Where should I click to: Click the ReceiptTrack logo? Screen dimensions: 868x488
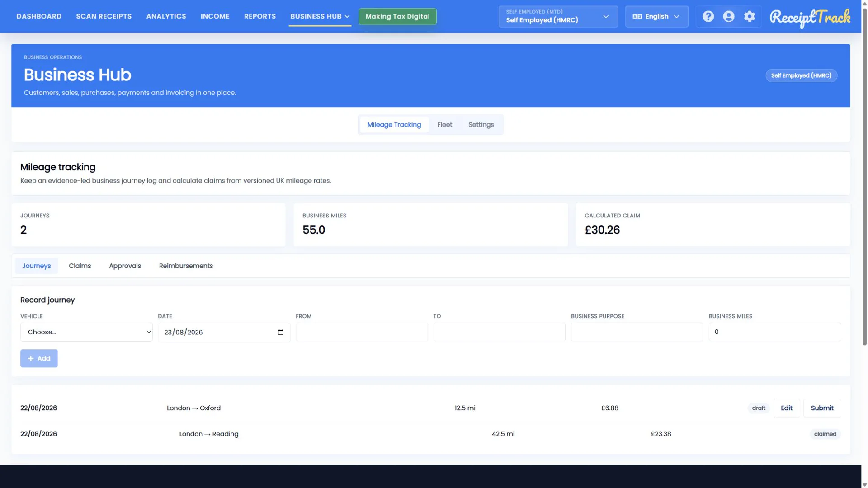810,18
